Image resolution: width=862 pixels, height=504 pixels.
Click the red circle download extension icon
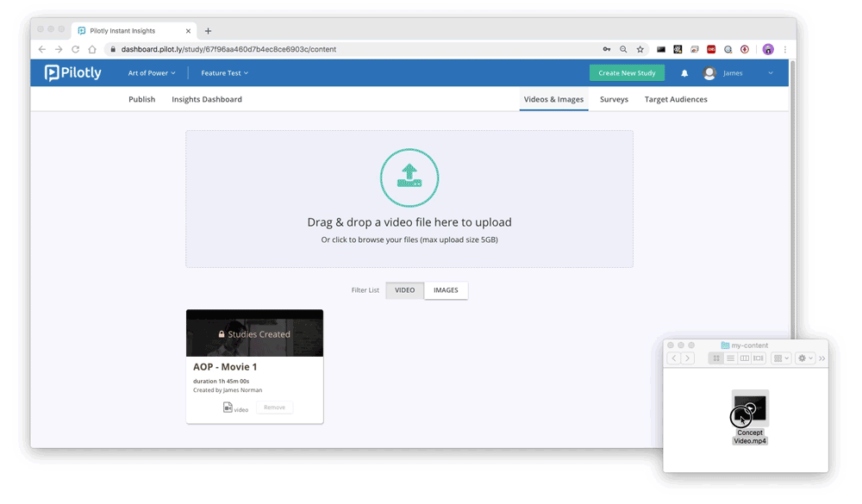point(745,49)
